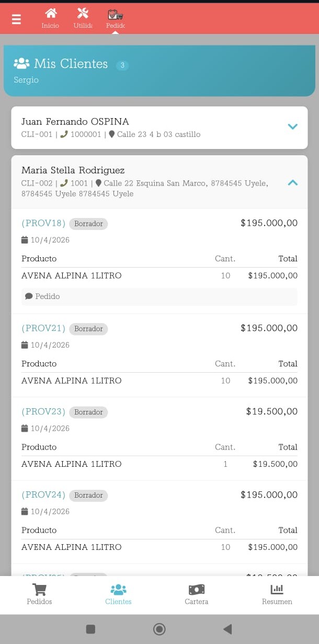
Task: Collapse Maria Stella Rodriguez client card
Action: coord(292,182)
